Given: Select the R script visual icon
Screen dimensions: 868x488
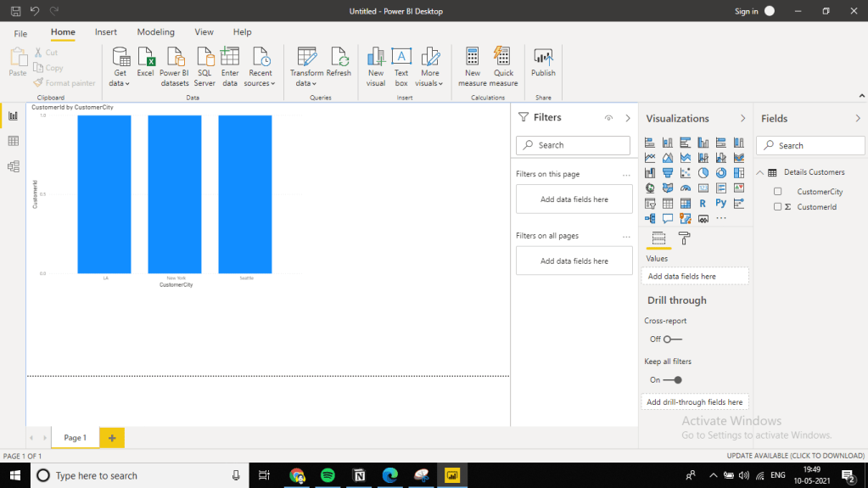Looking at the screenshot, I should 703,204.
